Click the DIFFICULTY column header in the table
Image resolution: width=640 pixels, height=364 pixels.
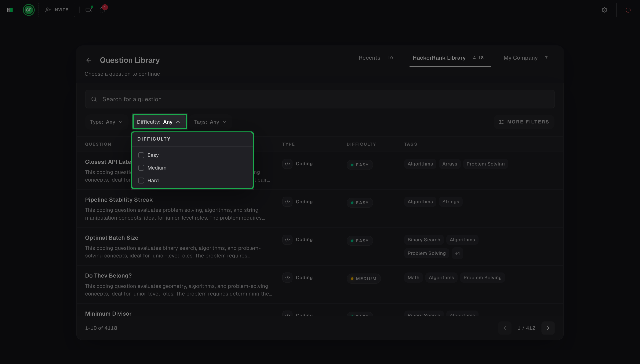(x=361, y=144)
